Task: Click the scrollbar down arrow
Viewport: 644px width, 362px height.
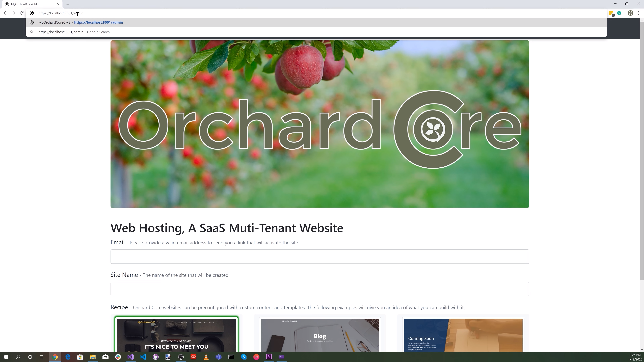Action: click(x=642, y=350)
